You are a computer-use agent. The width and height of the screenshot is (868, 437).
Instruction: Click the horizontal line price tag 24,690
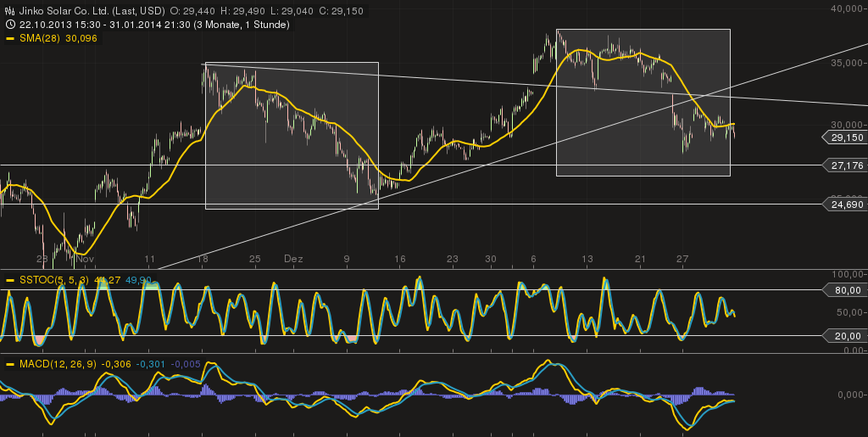[845, 204]
